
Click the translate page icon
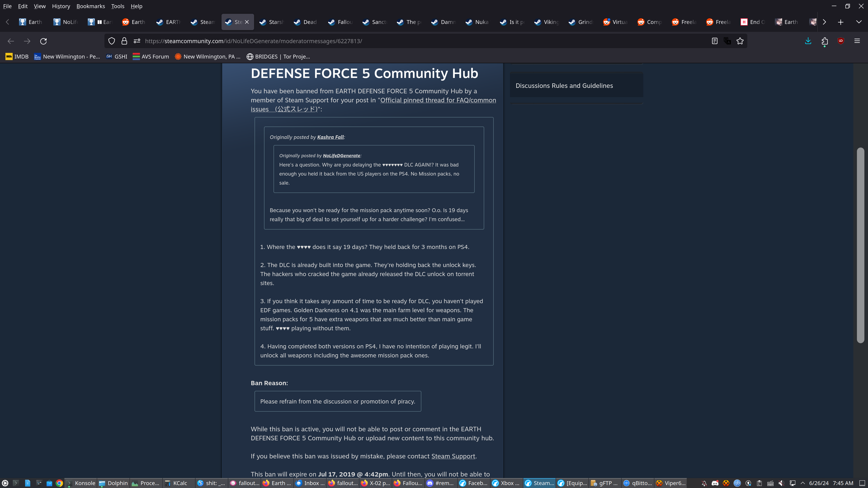[727, 41]
